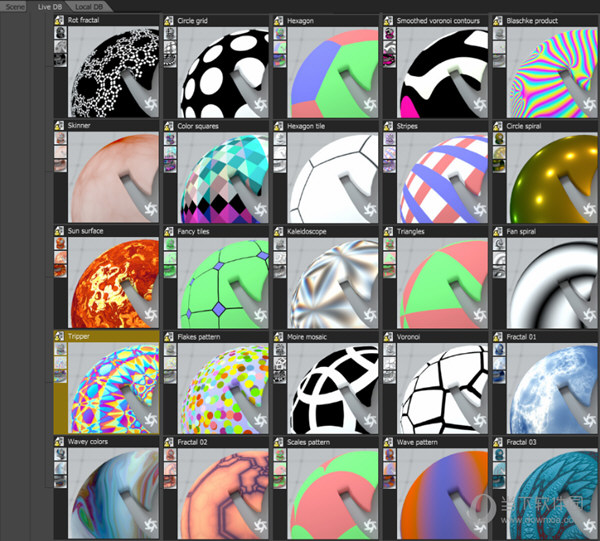Screen dimensions: 600x541
Task: Pick the top small side preview of Skinner
Action: coord(61,141)
